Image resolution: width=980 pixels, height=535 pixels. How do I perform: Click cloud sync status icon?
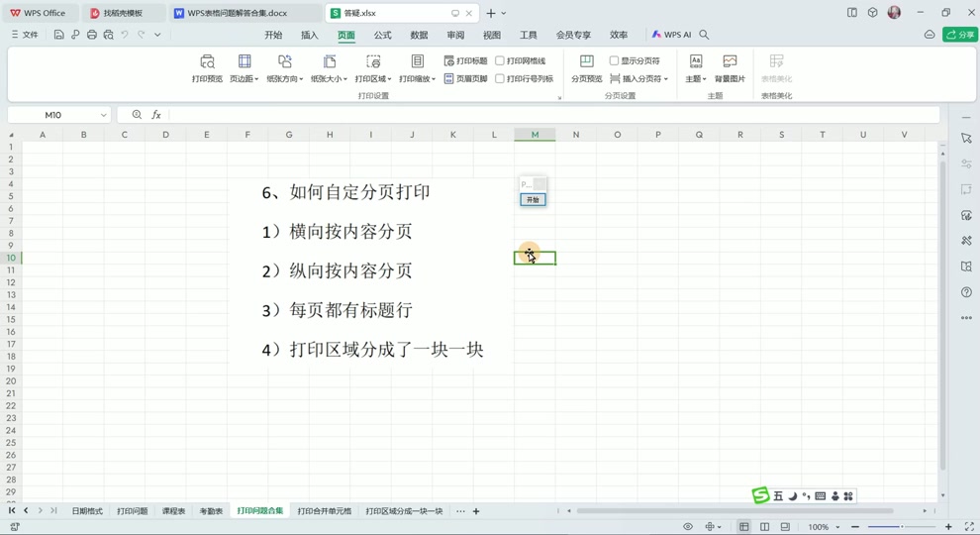coord(930,35)
